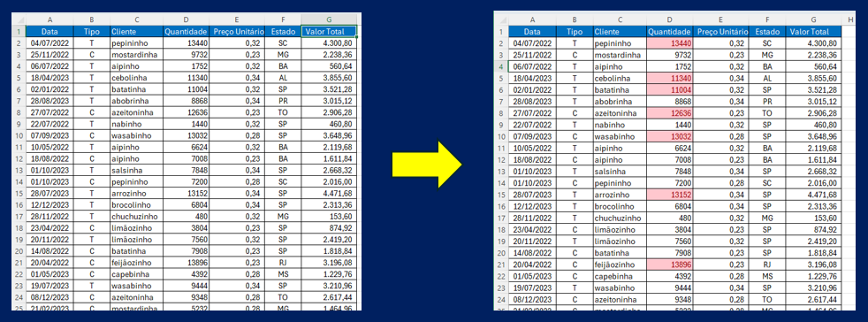The image size is (868, 322).
Task: Click 'Quantidade' header cell in right sheet
Action: [669, 32]
